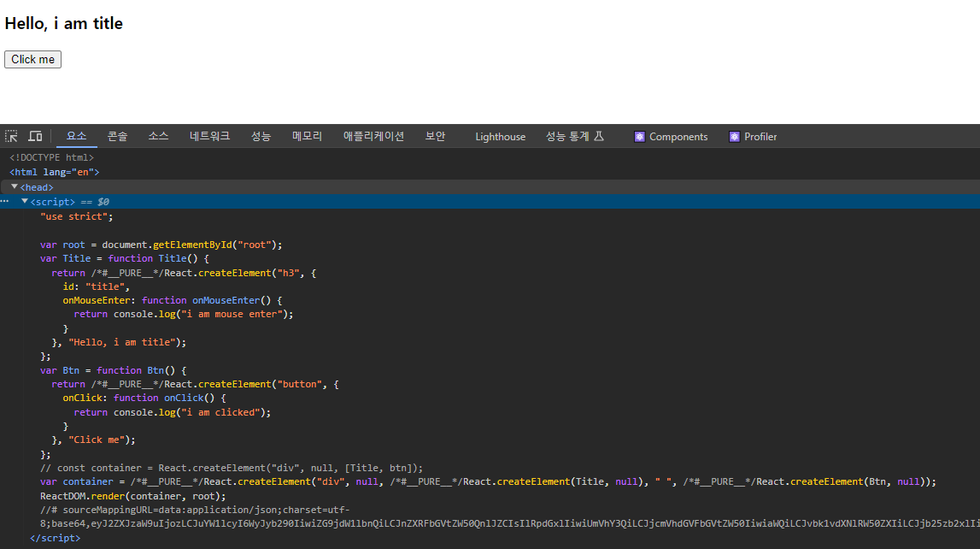
Task: Select the closing script tag
Action: [x=55, y=538]
